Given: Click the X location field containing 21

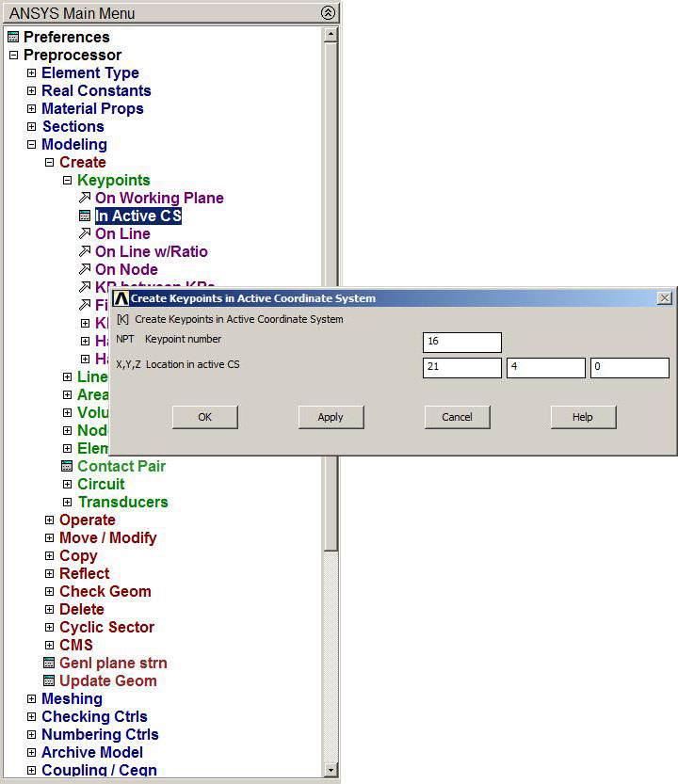Looking at the screenshot, I should pyautogui.click(x=461, y=367).
